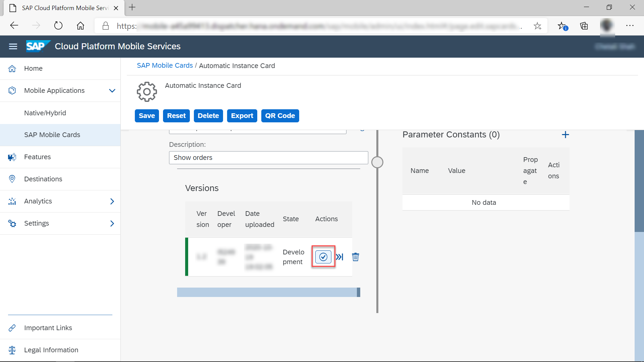This screenshot has height=362, width=644.
Task: Click the activate version checkmark icon
Action: pyautogui.click(x=323, y=257)
